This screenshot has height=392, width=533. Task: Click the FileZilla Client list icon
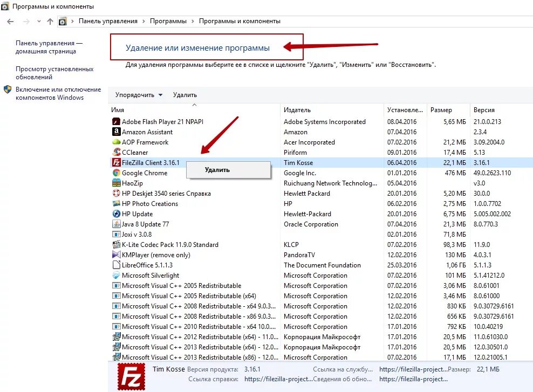[x=116, y=162]
